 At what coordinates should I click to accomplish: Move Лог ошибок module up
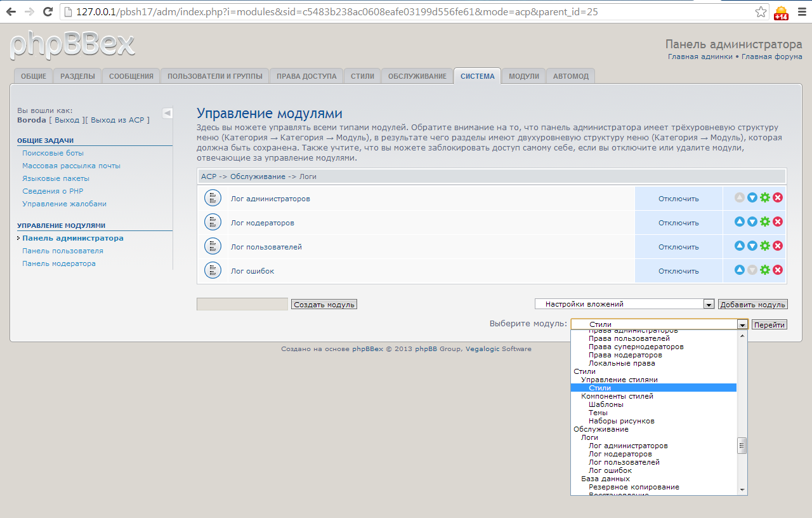740,270
